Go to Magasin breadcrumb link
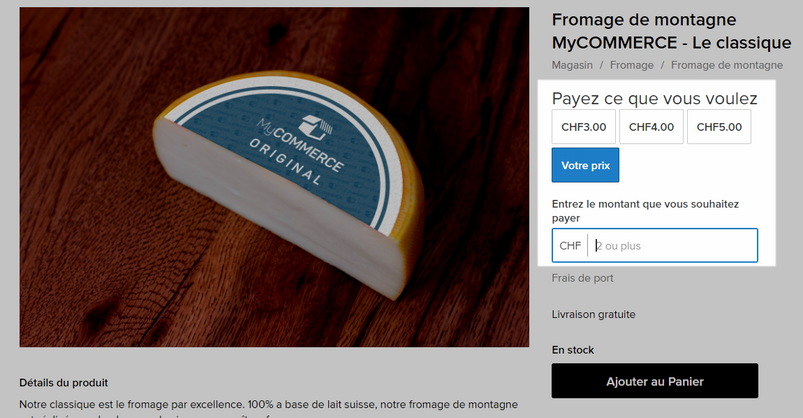 572,65
